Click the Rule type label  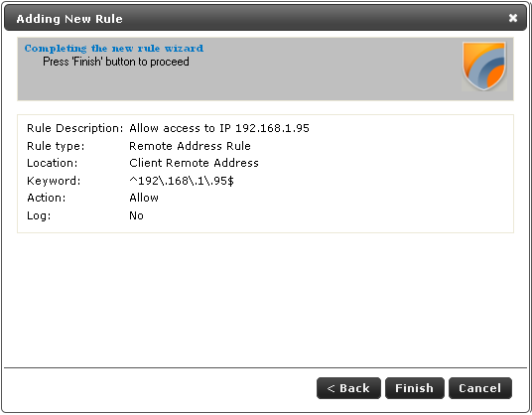pyautogui.click(x=56, y=146)
